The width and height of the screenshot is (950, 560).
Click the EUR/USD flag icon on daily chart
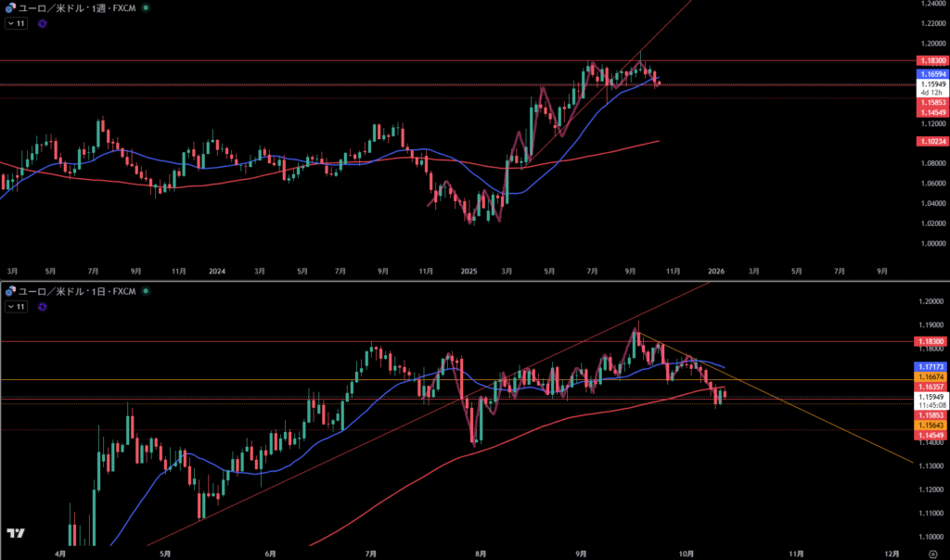[9, 291]
